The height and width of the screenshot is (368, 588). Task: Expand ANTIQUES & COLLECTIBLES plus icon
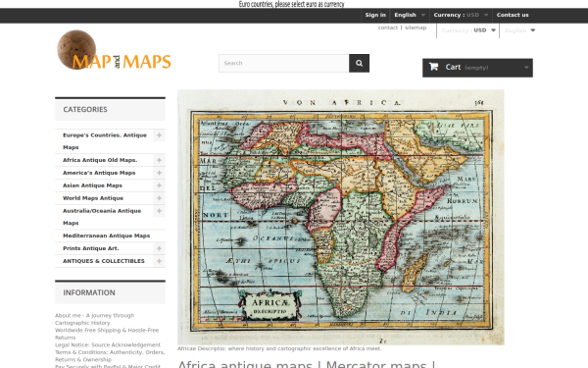pos(159,261)
